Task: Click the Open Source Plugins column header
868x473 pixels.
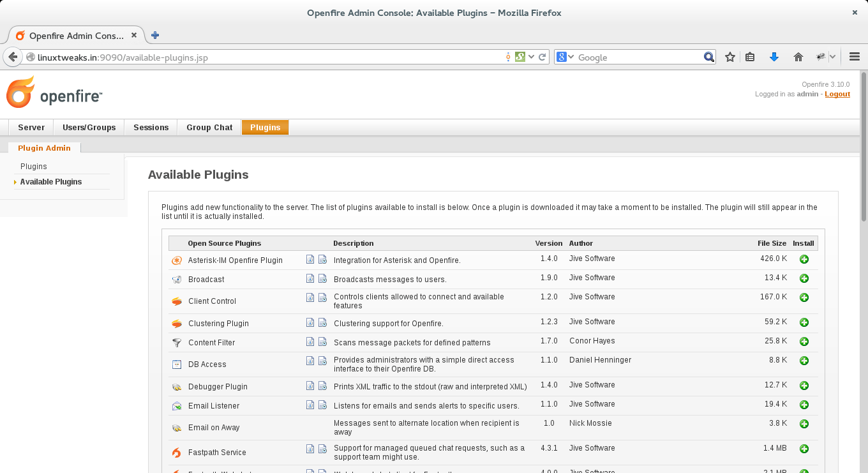Action: tap(225, 243)
